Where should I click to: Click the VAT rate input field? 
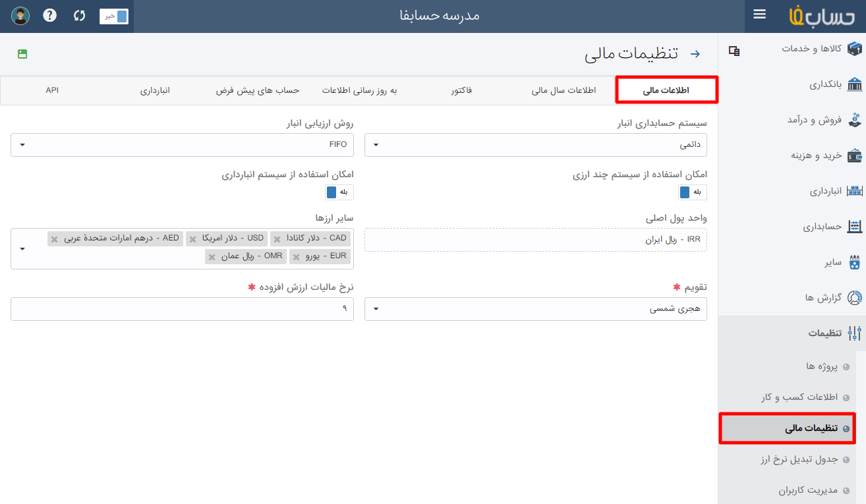(x=182, y=309)
